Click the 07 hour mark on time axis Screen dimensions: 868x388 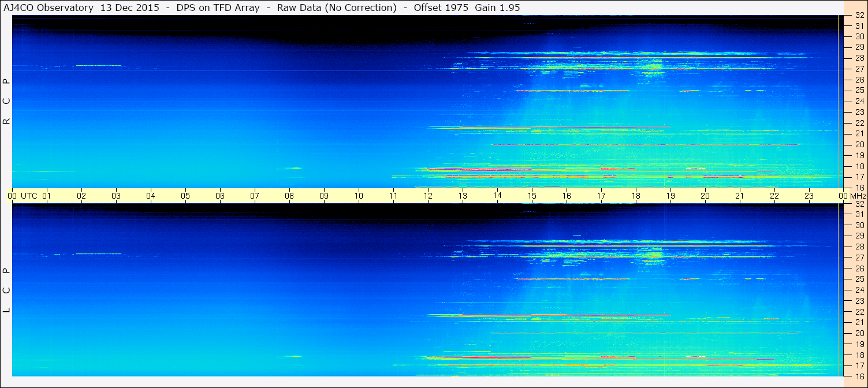255,196
